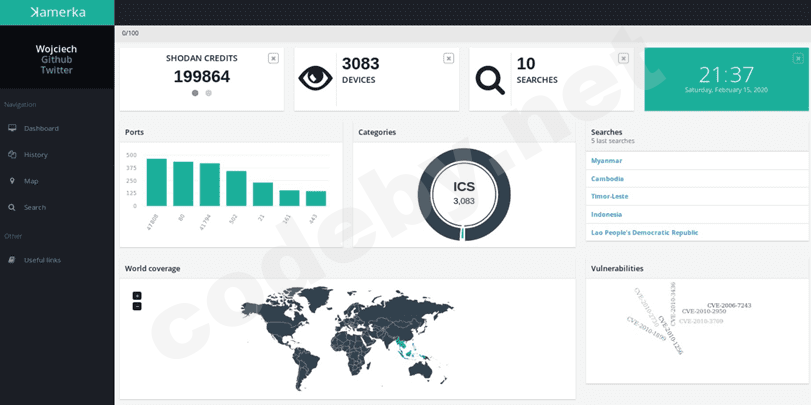Close the Shodan Credits card

[x=273, y=58]
